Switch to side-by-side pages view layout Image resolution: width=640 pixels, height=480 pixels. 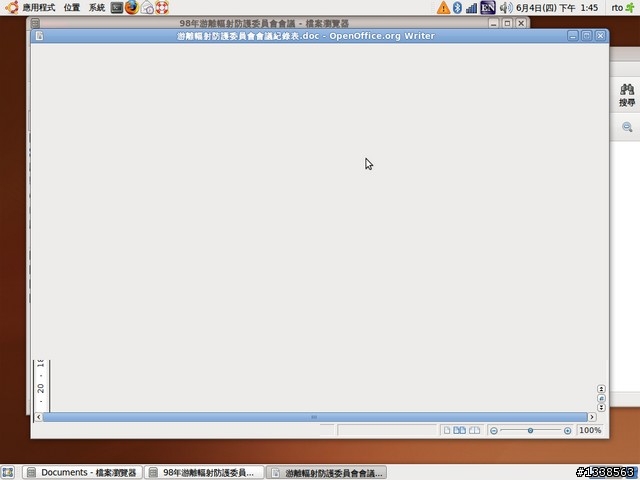[460, 430]
